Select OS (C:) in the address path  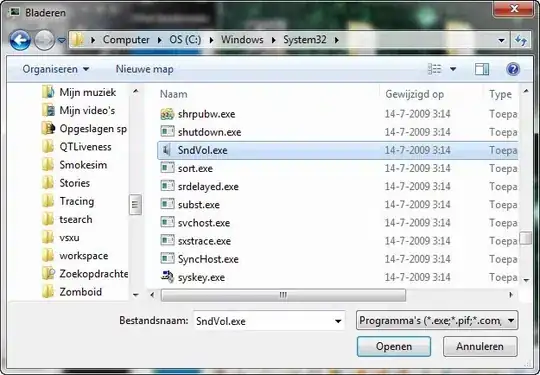pyautogui.click(x=185, y=40)
